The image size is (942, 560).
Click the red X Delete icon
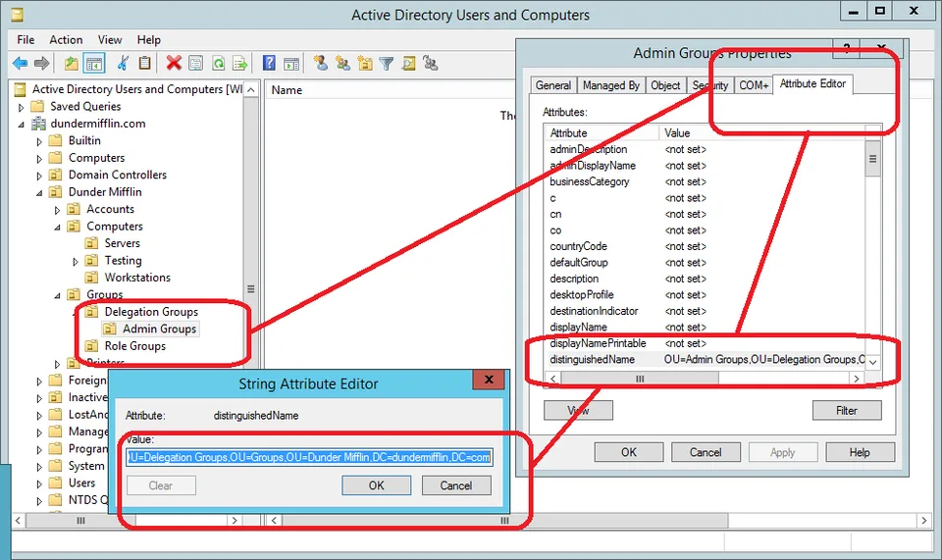[174, 63]
